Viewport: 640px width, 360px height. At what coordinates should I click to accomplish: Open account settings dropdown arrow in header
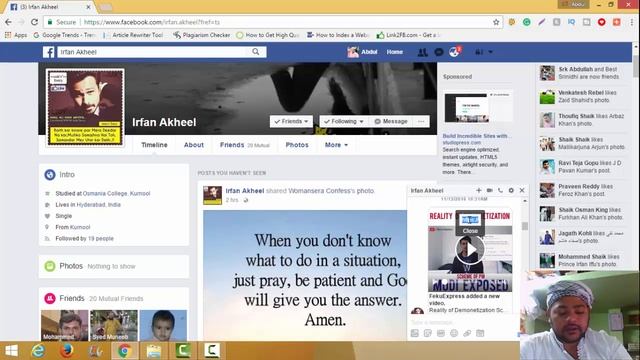coord(490,52)
